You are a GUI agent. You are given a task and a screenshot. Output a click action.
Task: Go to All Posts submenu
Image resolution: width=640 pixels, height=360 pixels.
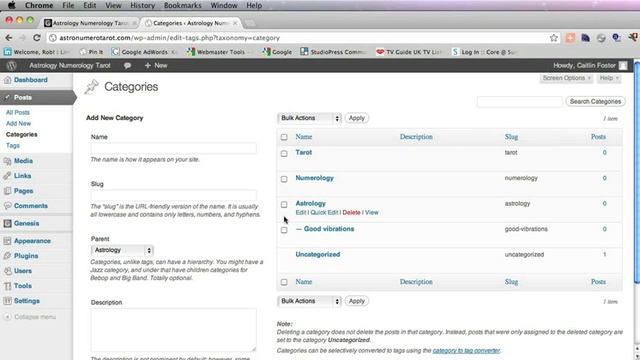(18, 112)
